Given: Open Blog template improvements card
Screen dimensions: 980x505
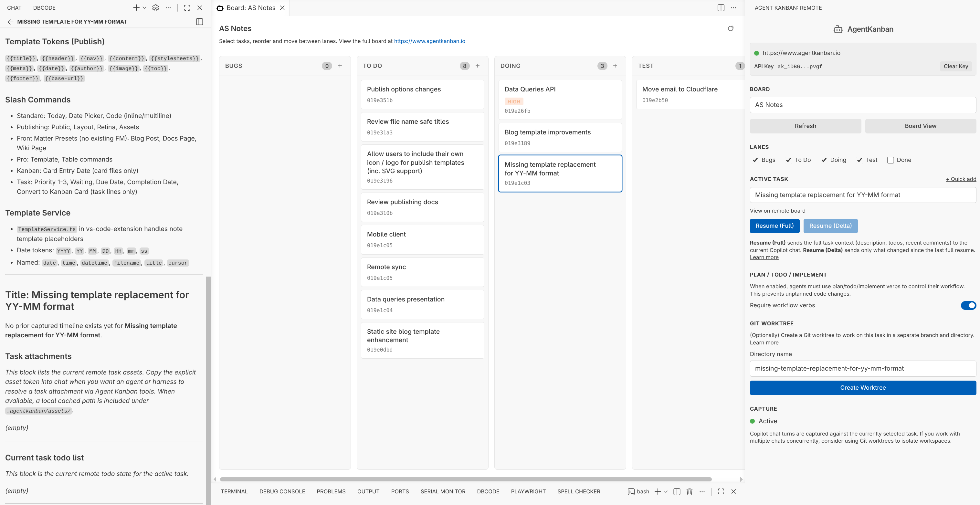Looking at the screenshot, I should click(x=560, y=137).
